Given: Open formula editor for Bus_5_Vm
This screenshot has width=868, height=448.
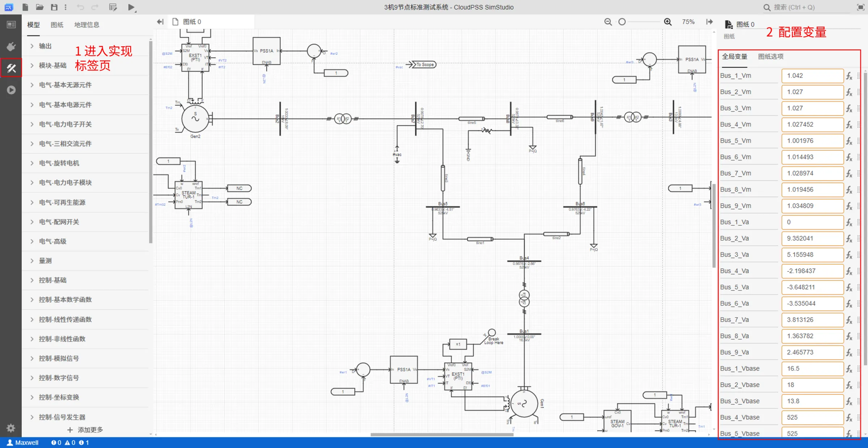Looking at the screenshot, I should coord(849,141).
